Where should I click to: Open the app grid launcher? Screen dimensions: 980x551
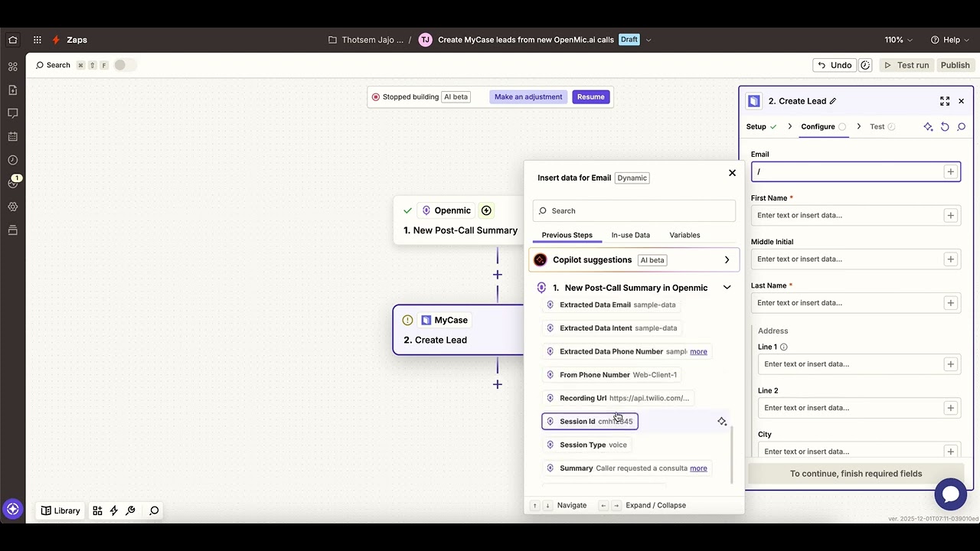pos(37,40)
